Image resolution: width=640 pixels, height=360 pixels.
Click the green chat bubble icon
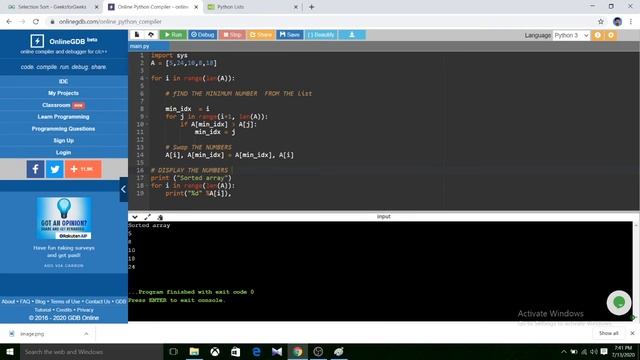pos(619,302)
